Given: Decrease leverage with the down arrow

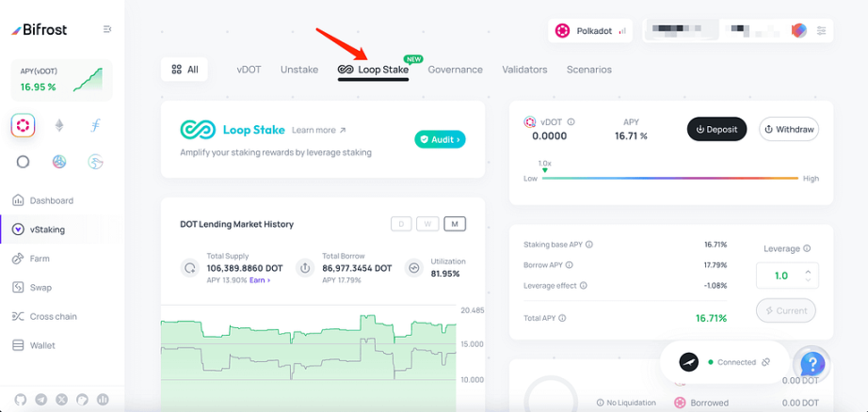Looking at the screenshot, I should 808,279.
